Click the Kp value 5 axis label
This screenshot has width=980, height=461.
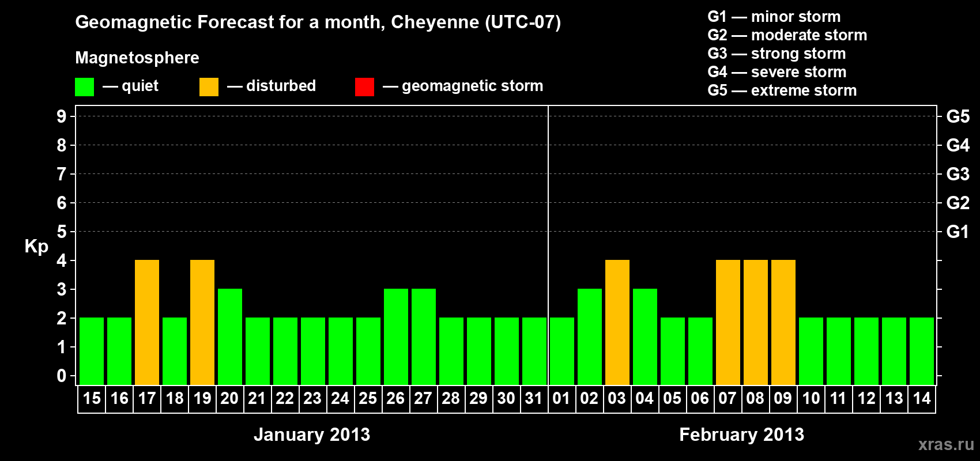coord(62,232)
